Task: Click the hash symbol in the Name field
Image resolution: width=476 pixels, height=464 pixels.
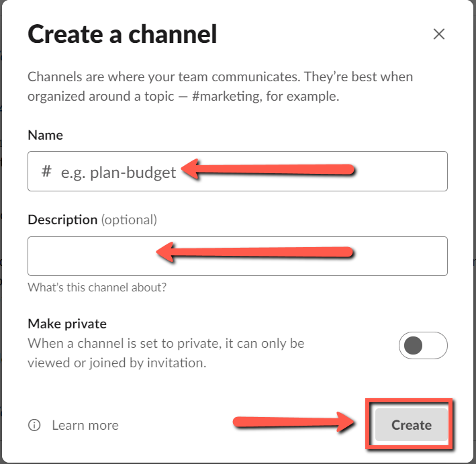Action: pos(46,172)
